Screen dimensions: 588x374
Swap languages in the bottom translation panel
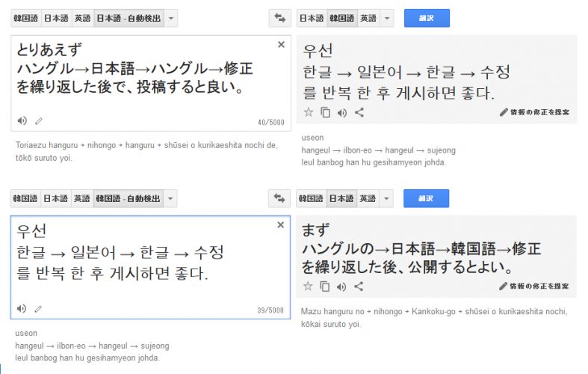click(x=280, y=198)
